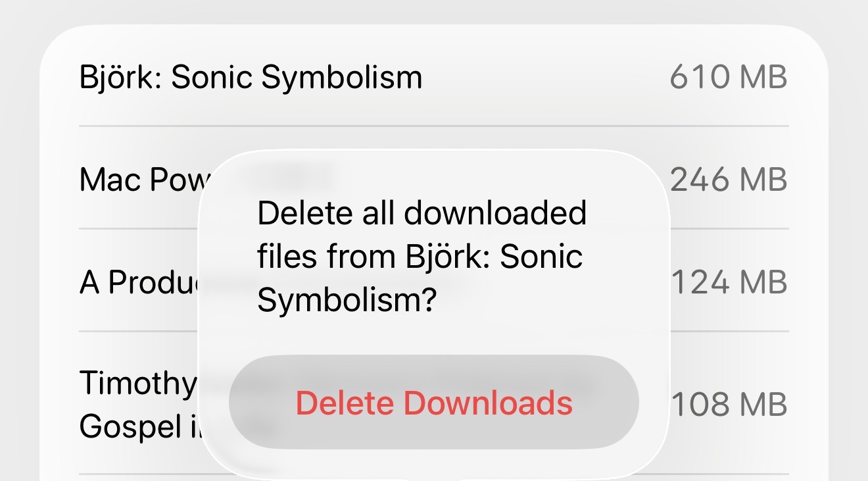Tap the 246 MB size value

(x=728, y=180)
